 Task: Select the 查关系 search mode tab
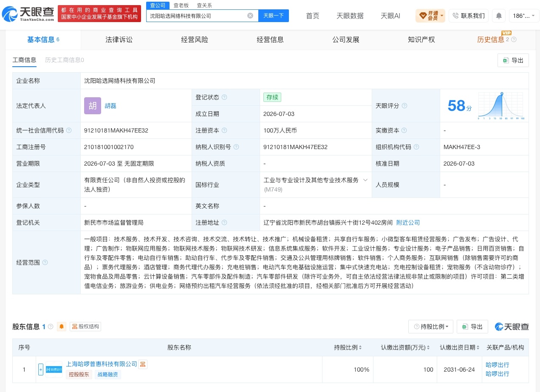click(204, 5)
